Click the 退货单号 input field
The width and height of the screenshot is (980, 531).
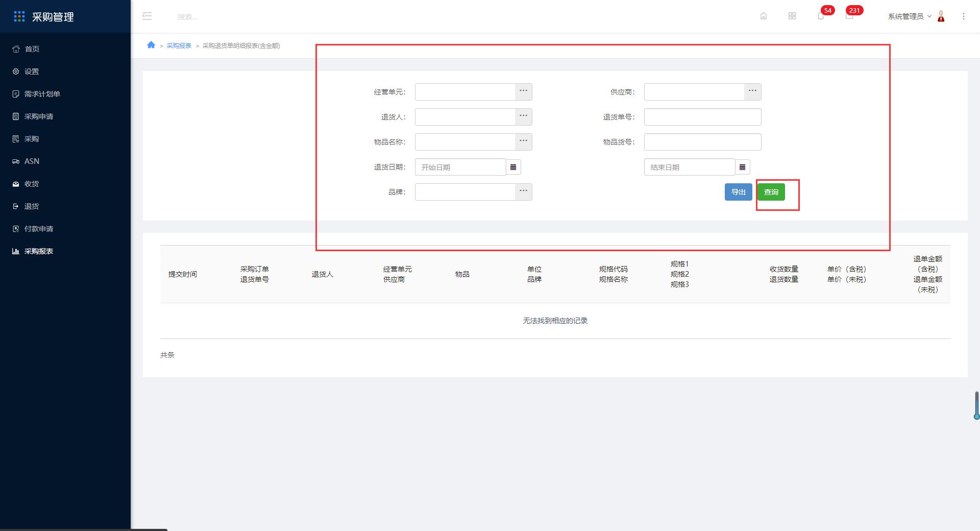(703, 117)
